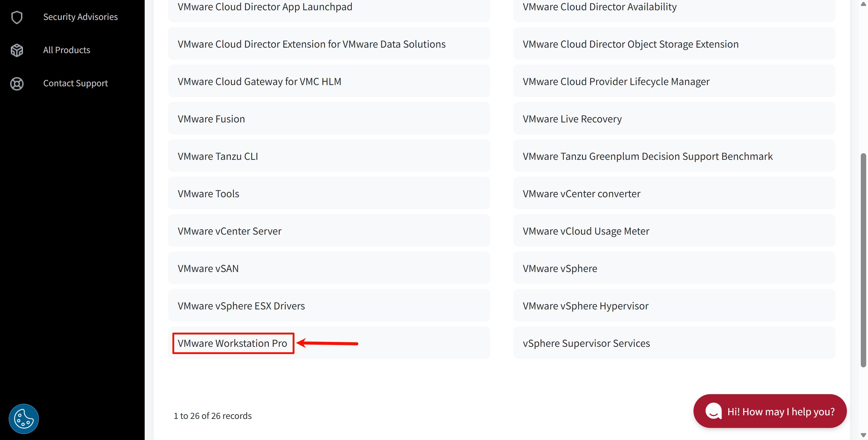The width and height of the screenshot is (868, 440).
Task: Open VMware vSAN
Action: point(208,268)
